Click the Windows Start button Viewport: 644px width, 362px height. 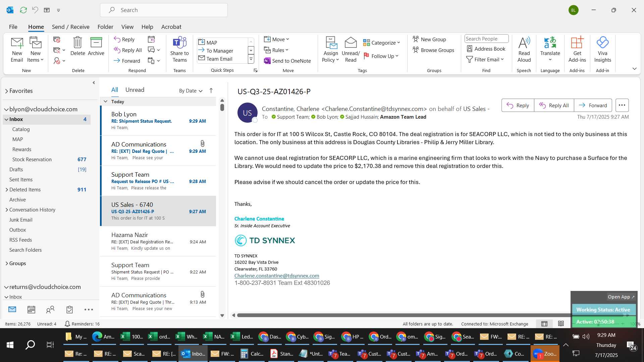coord(10,345)
